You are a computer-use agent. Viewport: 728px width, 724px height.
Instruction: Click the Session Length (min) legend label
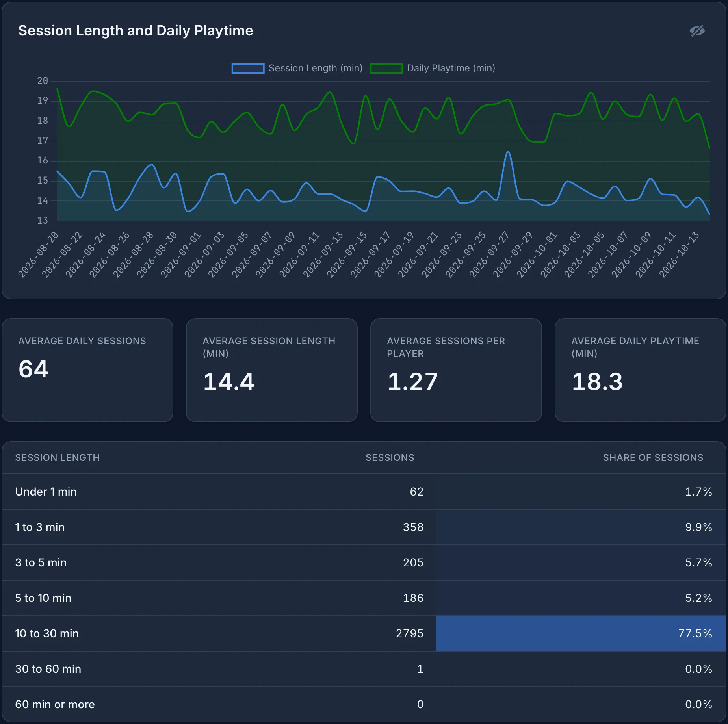[x=316, y=68]
